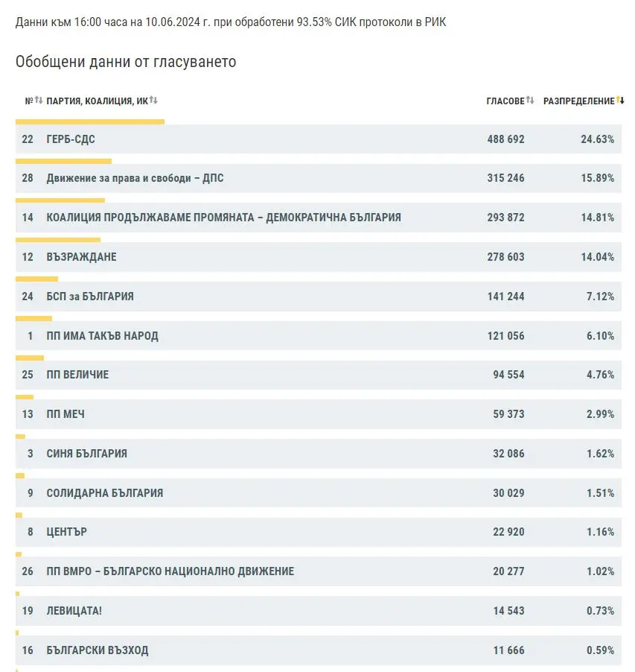Image resolution: width=635 pixels, height=672 pixels.
Task: Click the ГЛАСОВЕ column header text
Action: coord(505,101)
